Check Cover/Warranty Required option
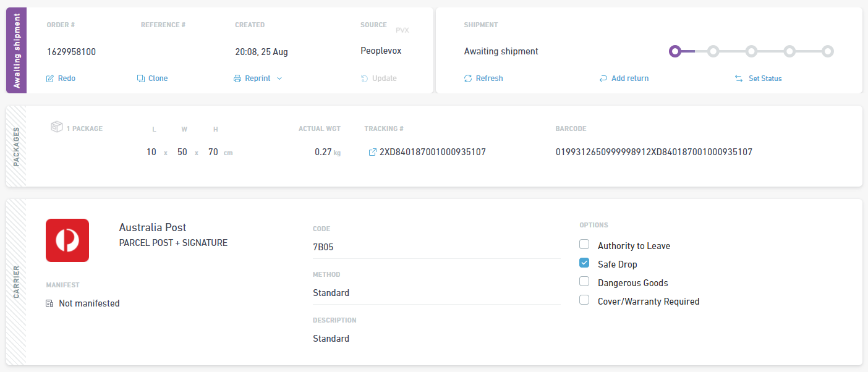The width and height of the screenshot is (868, 372). [584, 300]
